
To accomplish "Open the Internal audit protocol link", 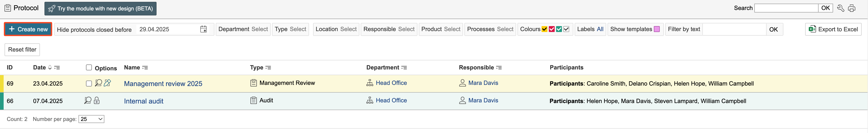I will click(x=144, y=101).
